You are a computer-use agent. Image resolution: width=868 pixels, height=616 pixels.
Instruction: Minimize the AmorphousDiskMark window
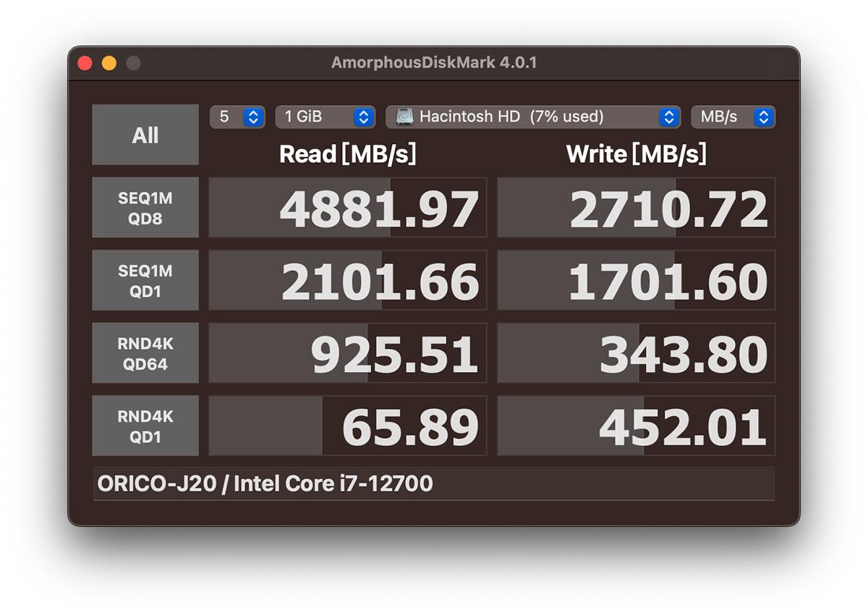click(109, 63)
